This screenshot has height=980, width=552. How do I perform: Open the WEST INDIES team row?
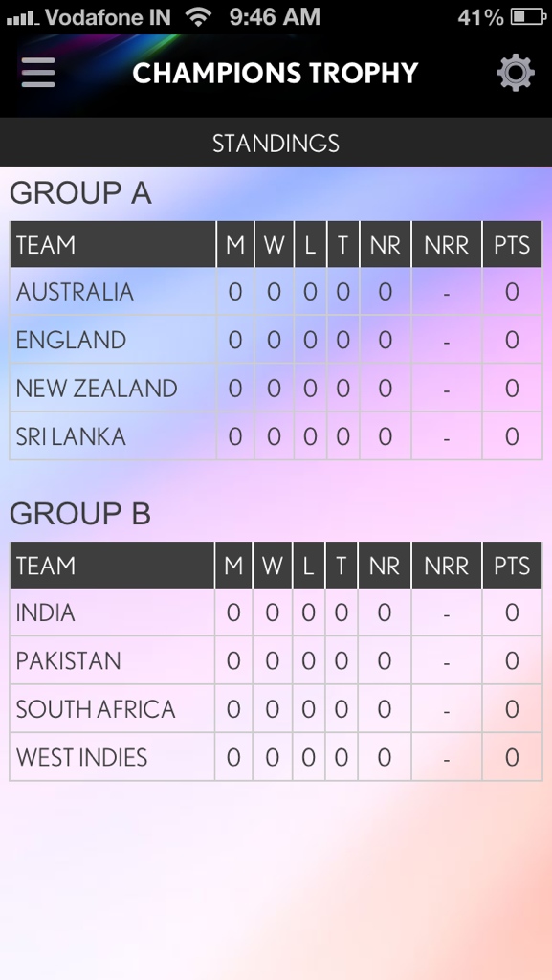276,757
